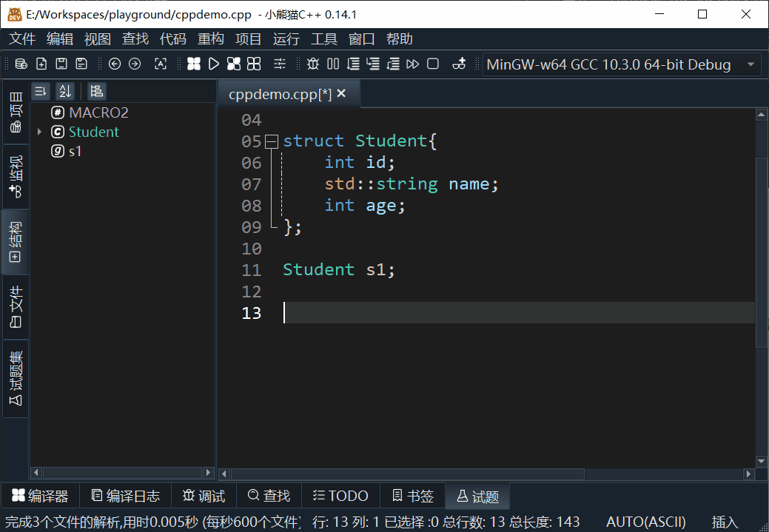
Task: Close the cppdemo.cpp tab
Action: click(x=341, y=94)
